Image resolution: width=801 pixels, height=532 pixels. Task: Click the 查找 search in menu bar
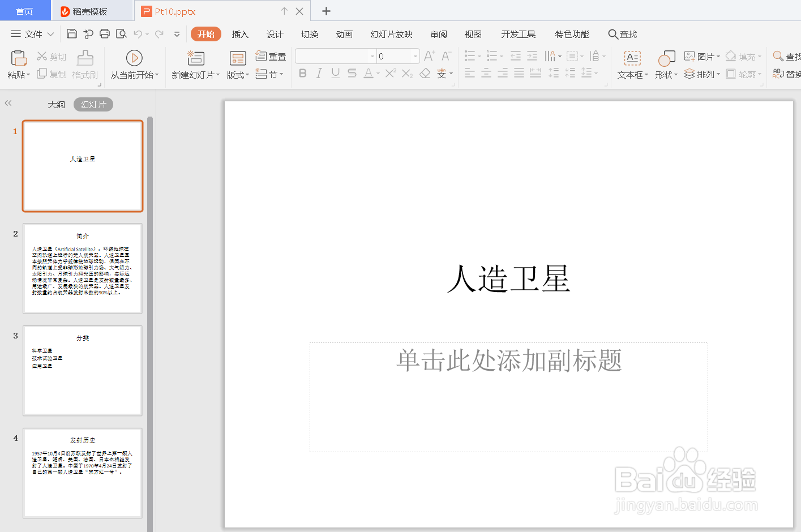tap(622, 34)
